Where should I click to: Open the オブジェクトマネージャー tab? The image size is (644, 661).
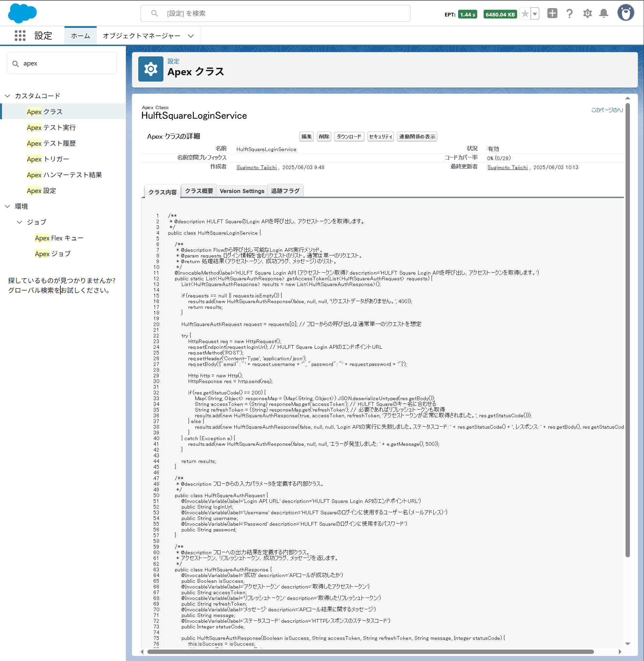pos(142,36)
